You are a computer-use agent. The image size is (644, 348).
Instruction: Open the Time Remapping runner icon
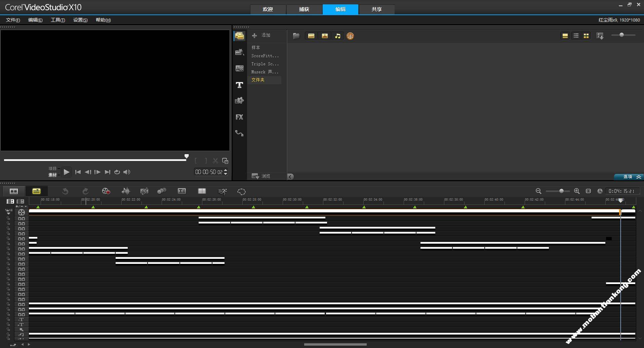[223, 192]
